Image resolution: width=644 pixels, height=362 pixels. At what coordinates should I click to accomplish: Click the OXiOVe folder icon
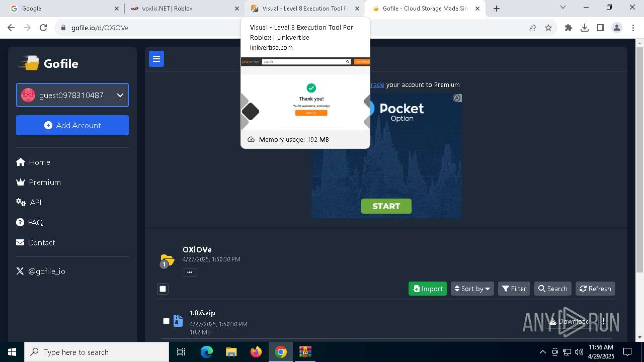(167, 260)
